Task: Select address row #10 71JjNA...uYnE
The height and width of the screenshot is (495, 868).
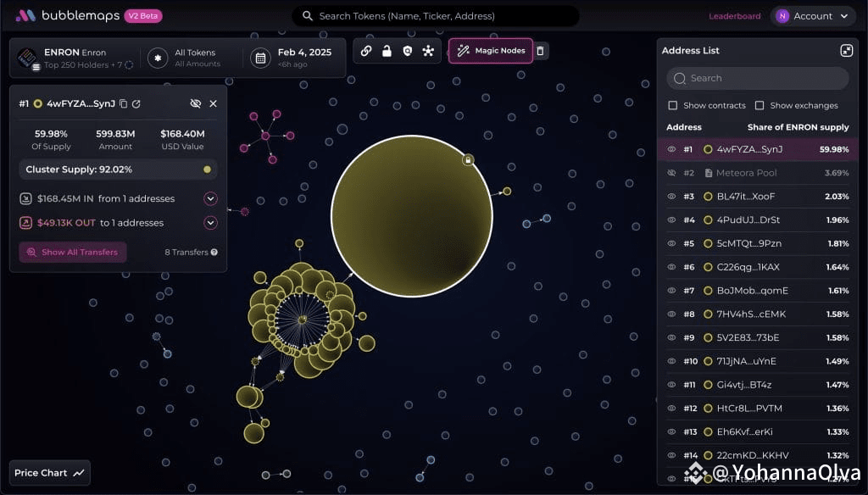Action: pyautogui.click(x=757, y=361)
